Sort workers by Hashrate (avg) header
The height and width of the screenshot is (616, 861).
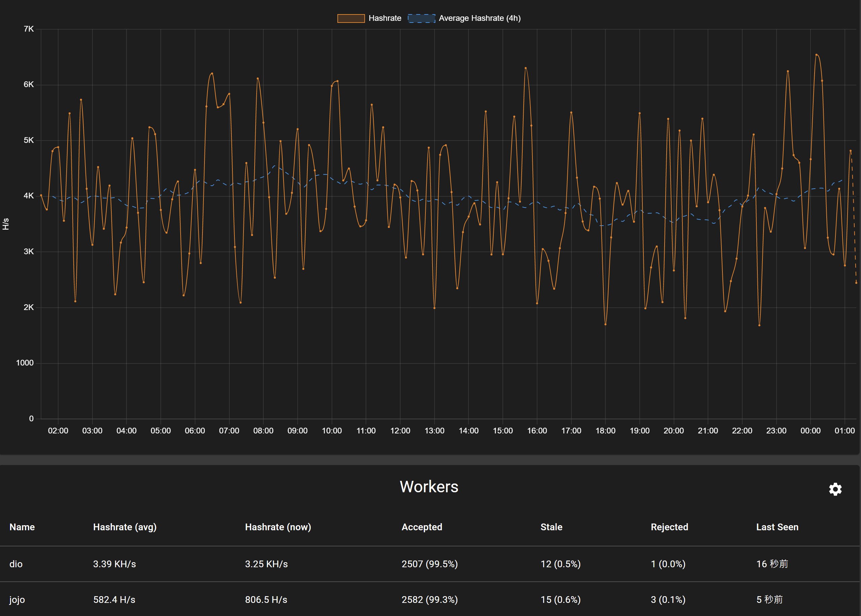point(125,527)
